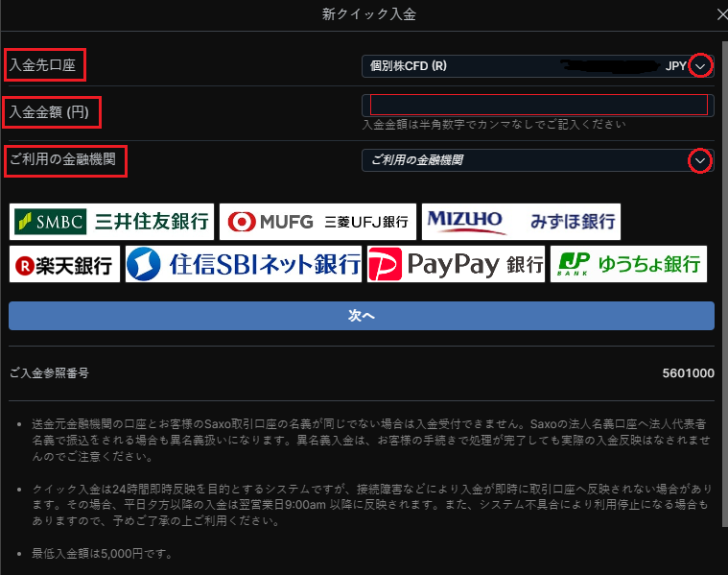Select the PayPay 銀行 logo
Screen dimensions: 728x575
456,265
